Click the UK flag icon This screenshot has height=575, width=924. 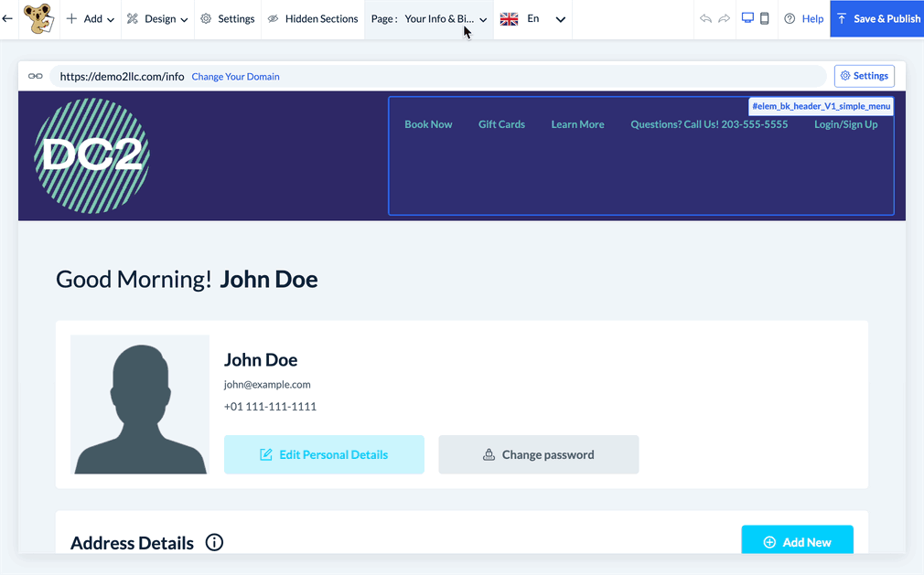pos(510,19)
